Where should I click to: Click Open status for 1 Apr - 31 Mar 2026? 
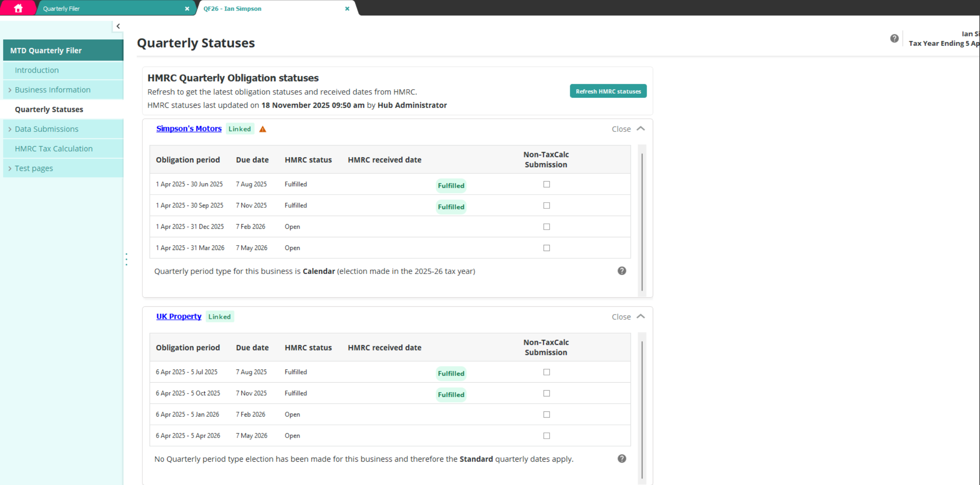[292, 248]
